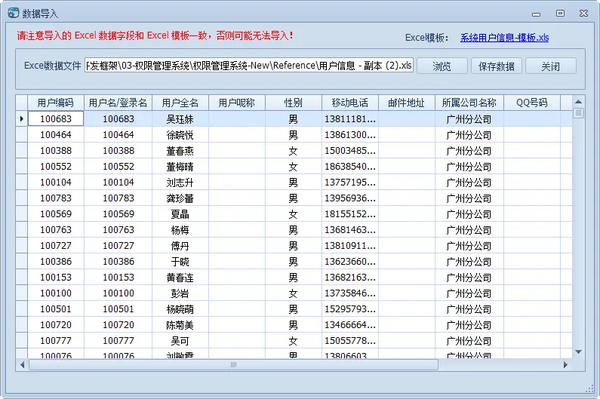Click the window resize grip corner

(590, 389)
